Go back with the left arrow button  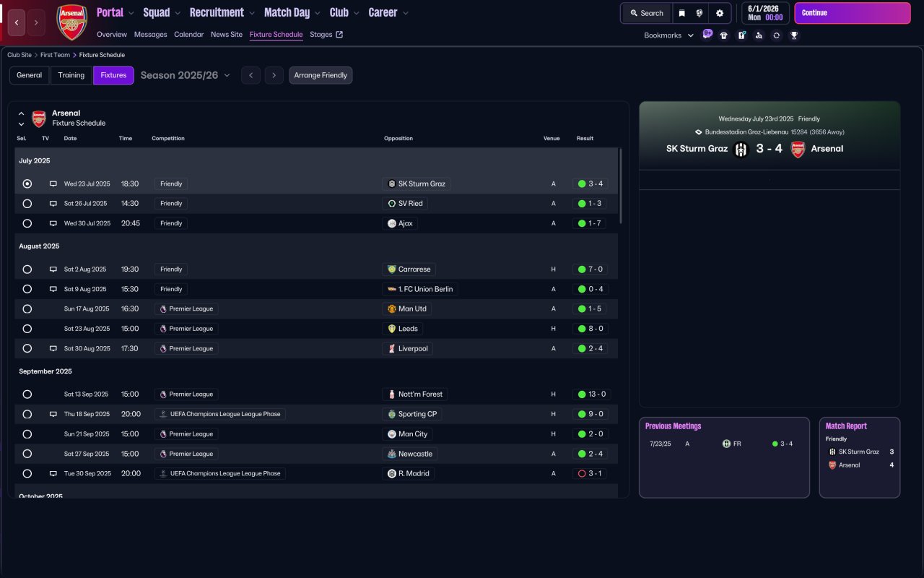(17, 22)
